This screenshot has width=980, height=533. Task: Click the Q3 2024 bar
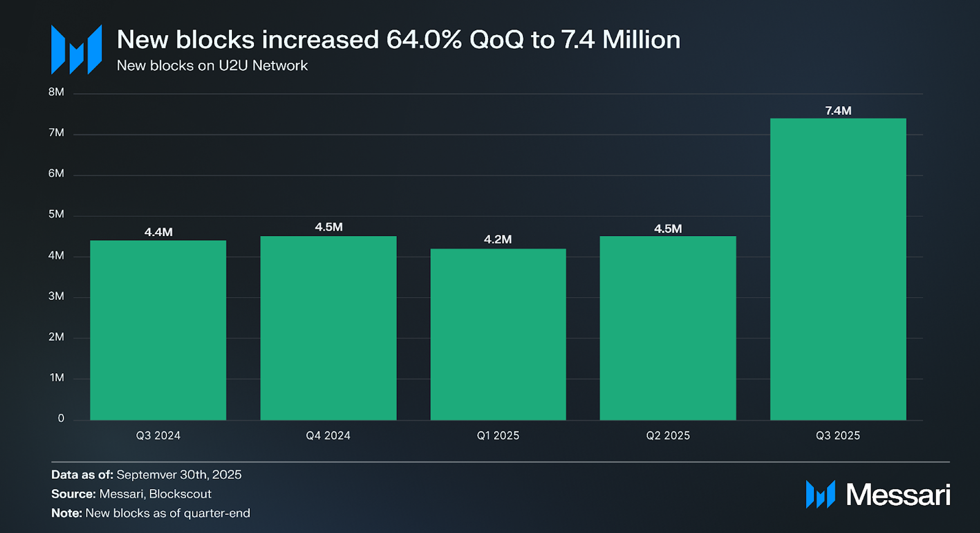(x=158, y=329)
